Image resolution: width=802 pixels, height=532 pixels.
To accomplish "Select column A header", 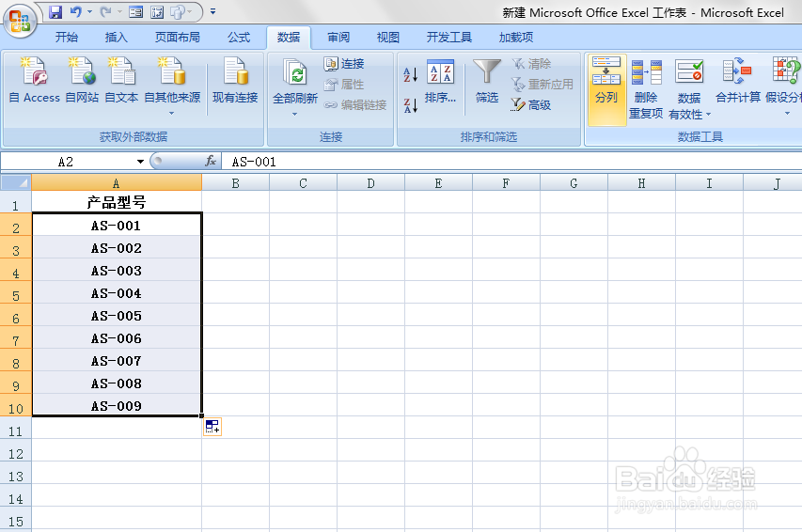I will coord(117,182).
